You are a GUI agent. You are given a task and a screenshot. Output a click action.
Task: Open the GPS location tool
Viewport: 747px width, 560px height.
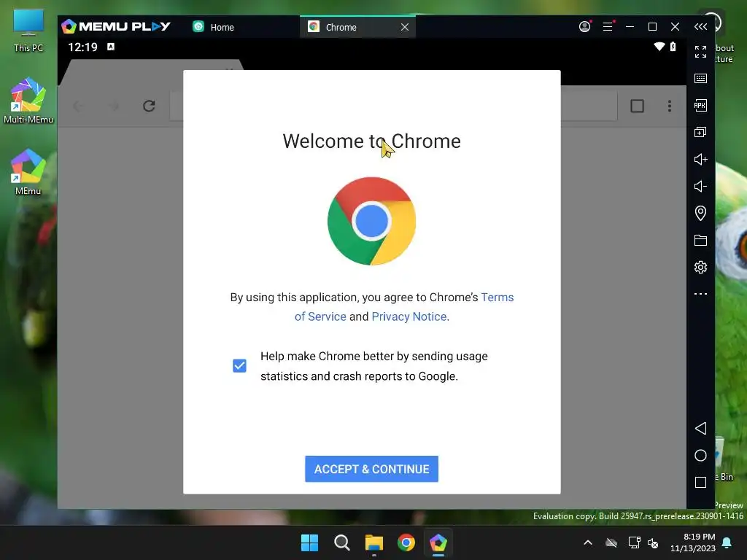point(700,213)
